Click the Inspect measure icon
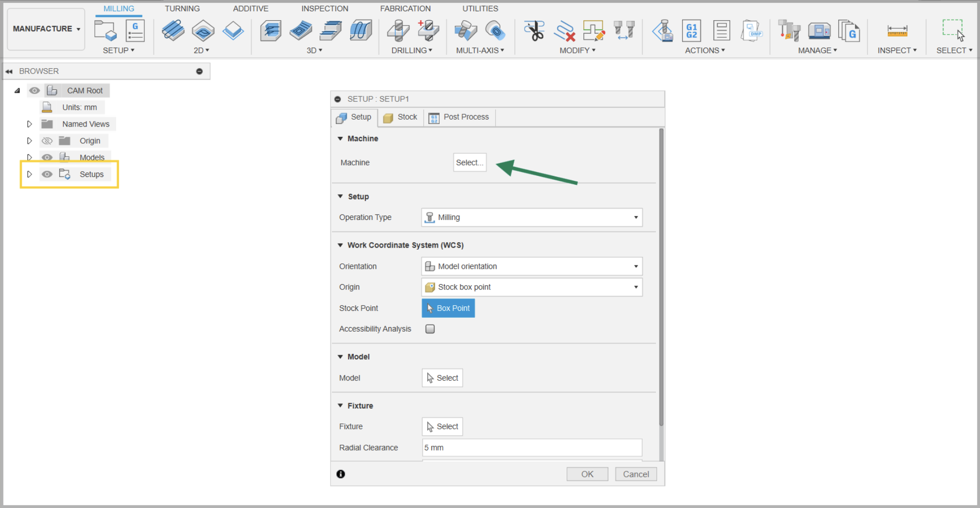This screenshot has height=508, width=980. point(897,31)
